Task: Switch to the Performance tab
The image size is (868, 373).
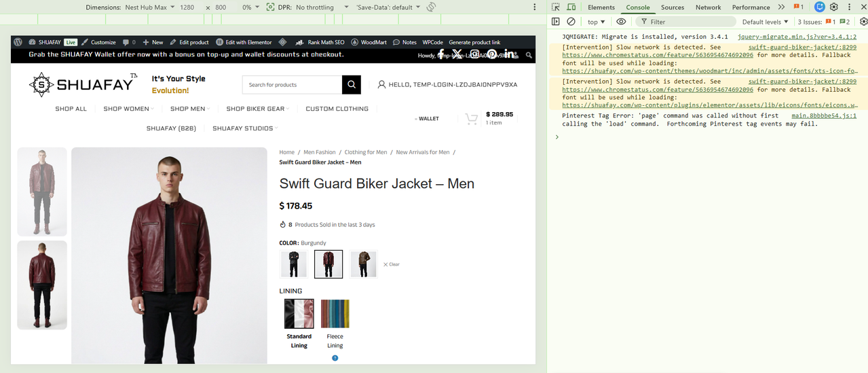Action: coord(751,7)
